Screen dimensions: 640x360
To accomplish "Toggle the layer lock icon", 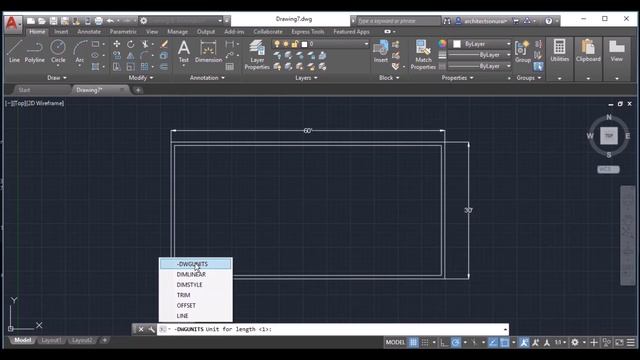I will point(295,44).
